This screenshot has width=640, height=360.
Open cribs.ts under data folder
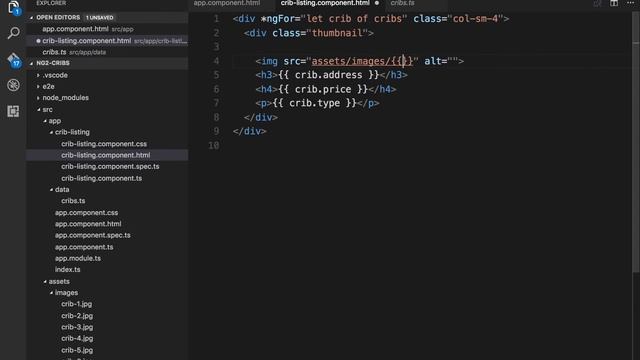click(73, 201)
